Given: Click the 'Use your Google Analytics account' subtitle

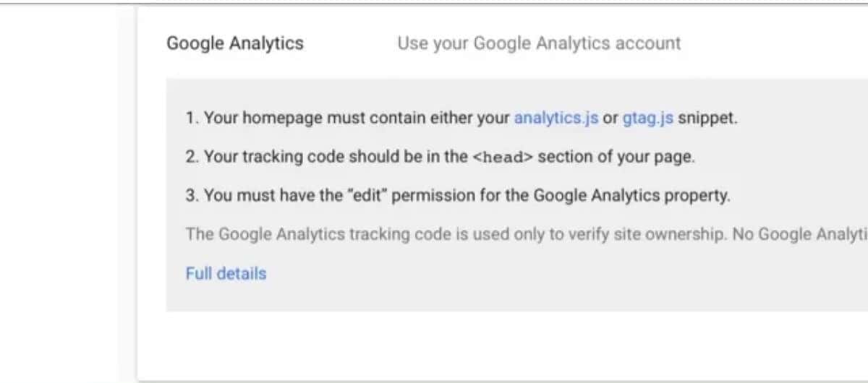Looking at the screenshot, I should coord(539,43).
